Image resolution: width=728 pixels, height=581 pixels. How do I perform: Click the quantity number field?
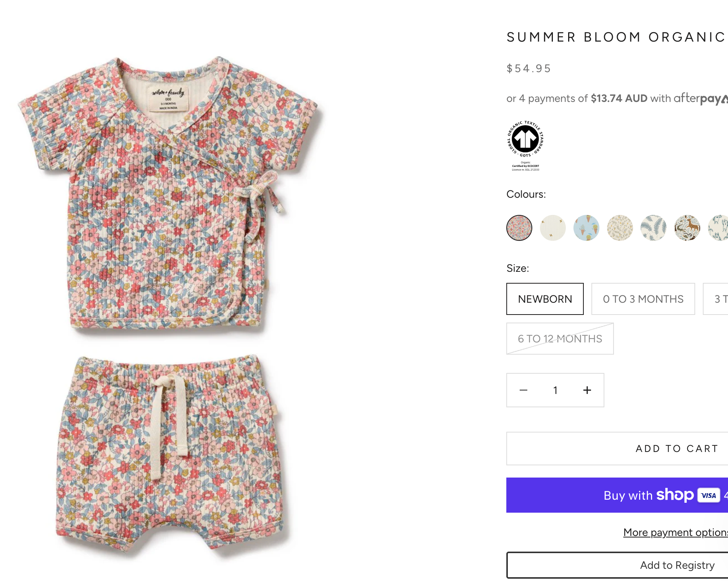click(555, 390)
